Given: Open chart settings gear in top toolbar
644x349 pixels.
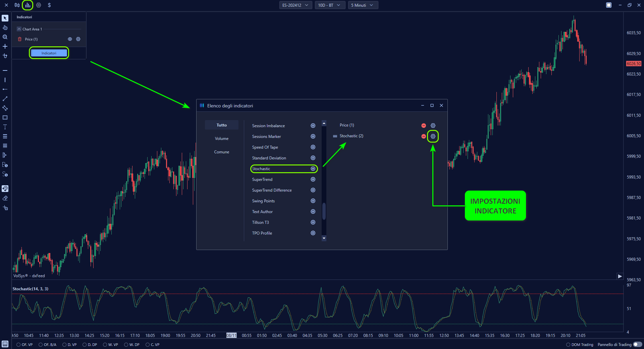Looking at the screenshot, I should (39, 5).
